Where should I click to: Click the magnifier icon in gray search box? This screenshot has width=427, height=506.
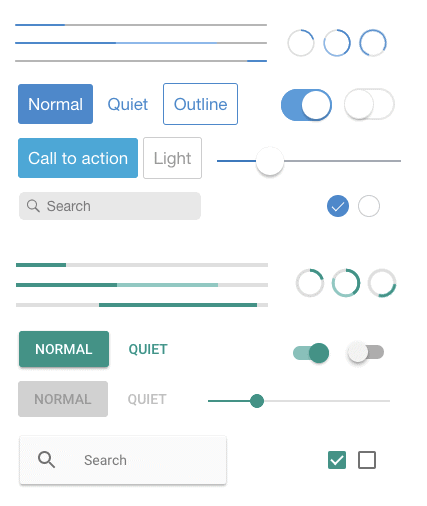(33, 206)
